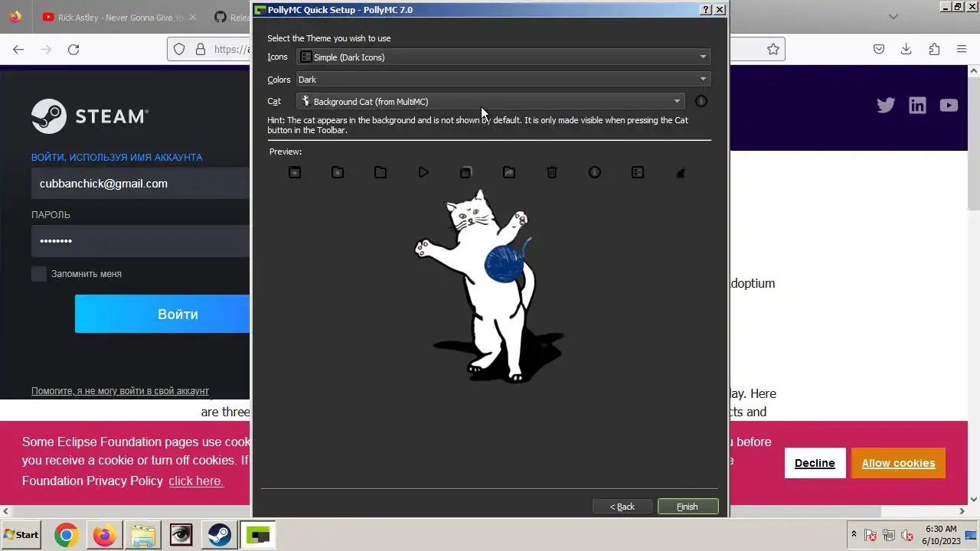Click the add instance preview icon
Viewport: 980px width, 551px height.
[295, 173]
